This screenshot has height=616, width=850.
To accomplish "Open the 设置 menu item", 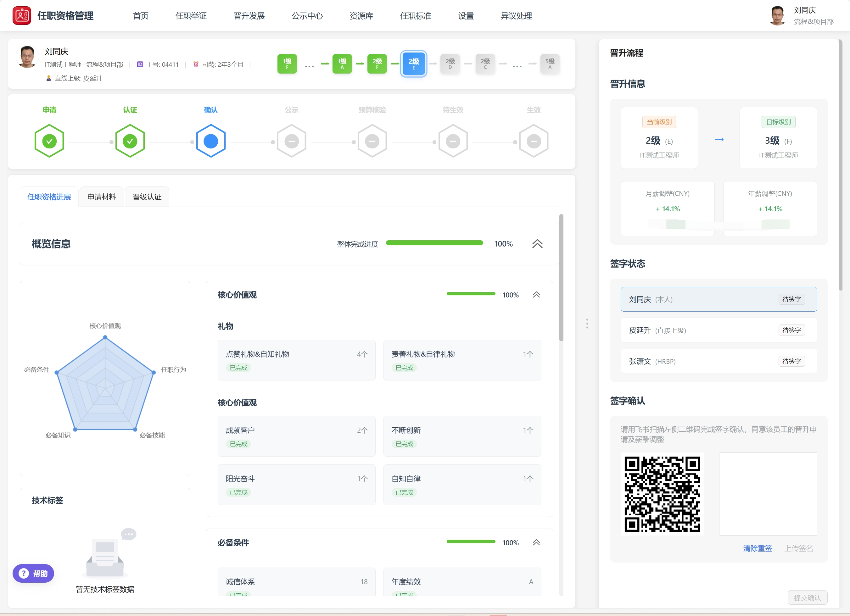I will pos(466,16).
